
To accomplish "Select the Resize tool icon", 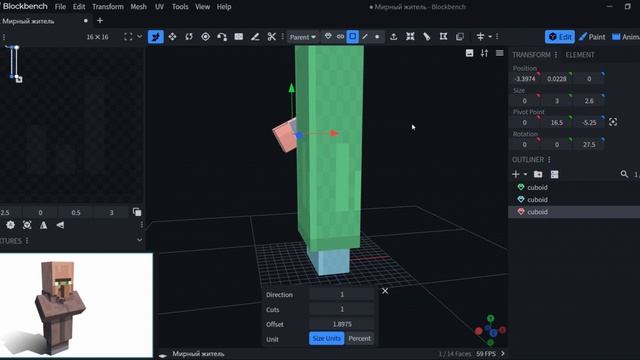I will [172, 37].
